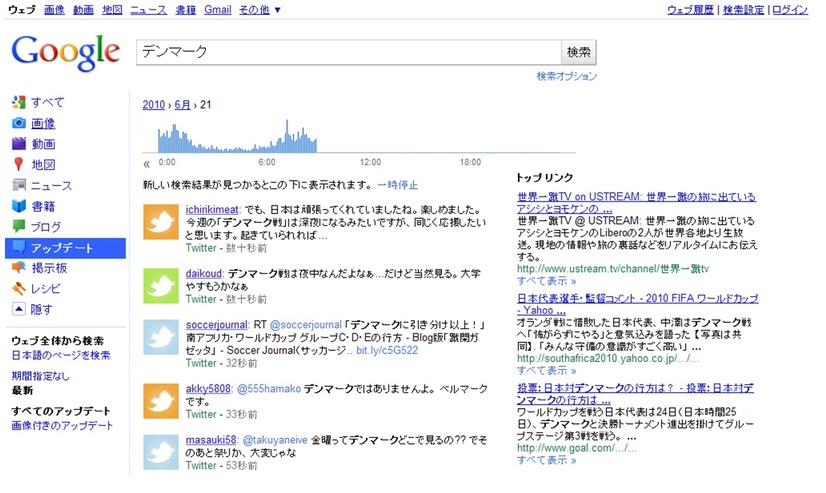Screen dimensions: 826x493
Task: Click the @takuyaneive mention link
Action: point(274,440)
